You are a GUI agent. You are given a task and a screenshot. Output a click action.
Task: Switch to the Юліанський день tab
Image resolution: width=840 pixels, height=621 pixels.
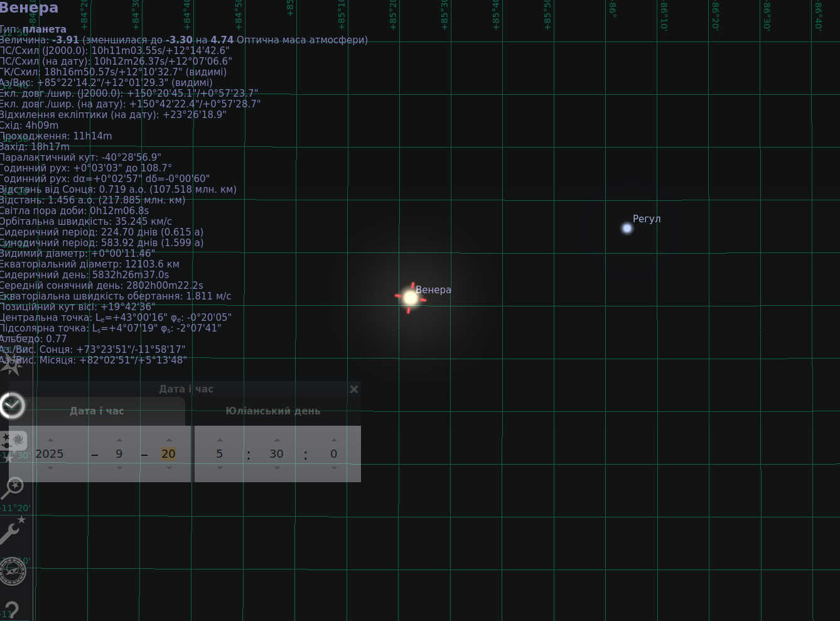[272, 411]
